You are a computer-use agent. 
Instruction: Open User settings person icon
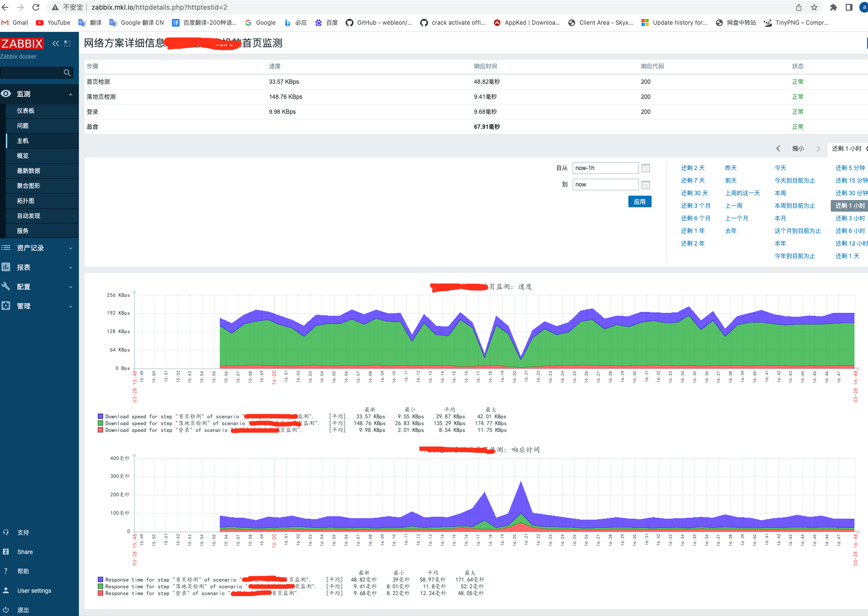(6, 590)
